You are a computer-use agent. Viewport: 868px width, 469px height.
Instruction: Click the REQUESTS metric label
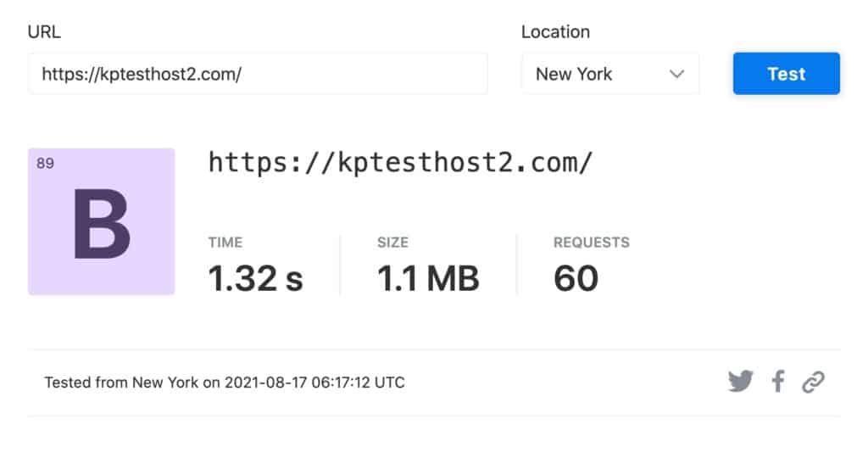591,243
